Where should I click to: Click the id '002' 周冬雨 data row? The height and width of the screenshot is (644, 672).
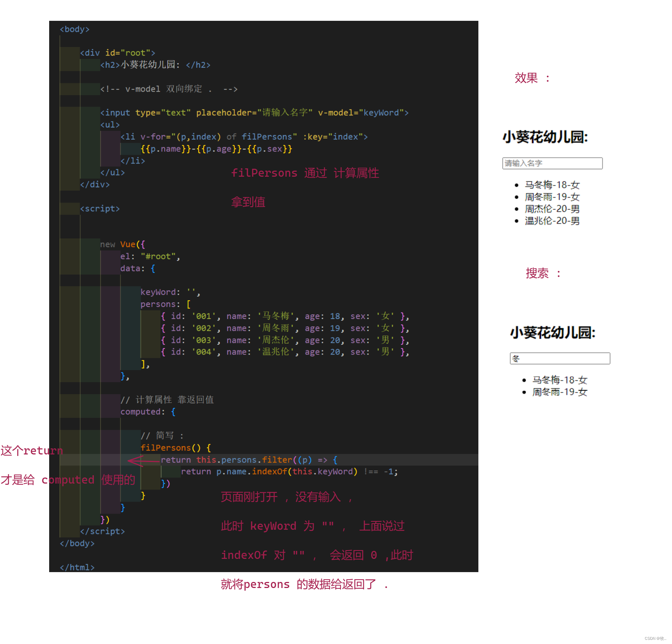click(285, 328)
